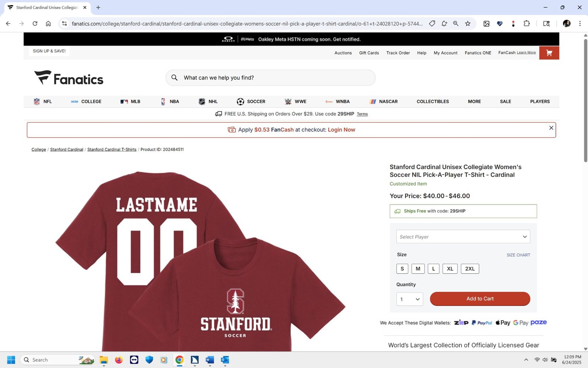
Task: Click the browser zoom magnifier icon
Action: pos(456,24)
